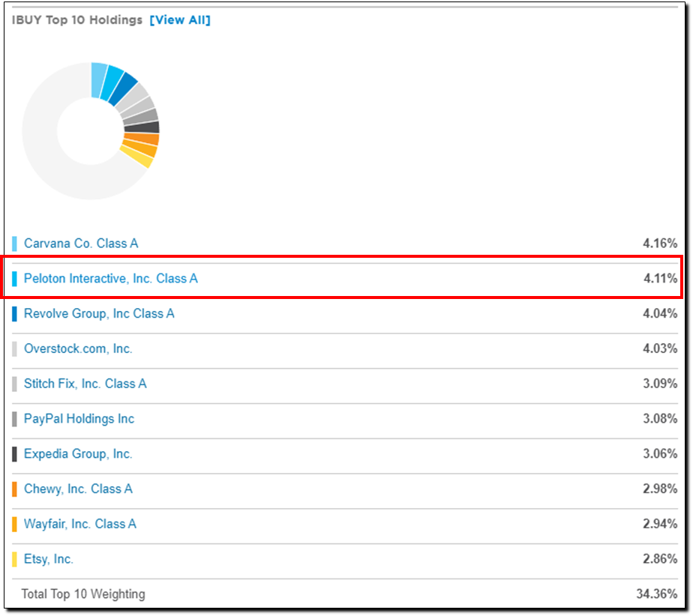The image size is (693, 616).
Task: Open Carvana Co. Class A holding
Action: (x=81, y=244)
